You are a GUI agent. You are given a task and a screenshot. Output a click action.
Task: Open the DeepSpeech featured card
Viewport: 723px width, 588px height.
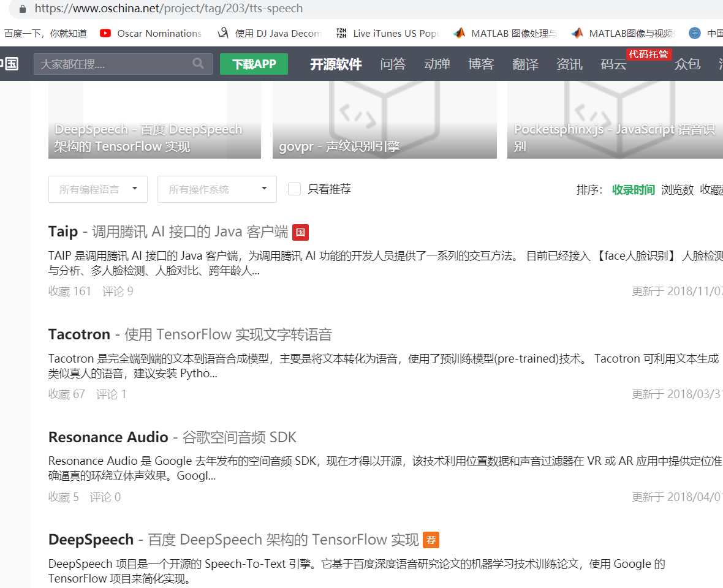pos(154,120)
